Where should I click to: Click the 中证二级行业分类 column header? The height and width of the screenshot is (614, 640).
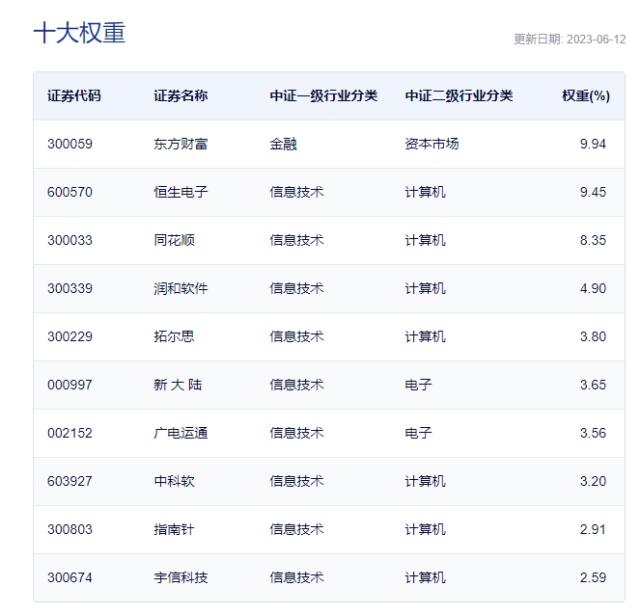tap(459, 96)
